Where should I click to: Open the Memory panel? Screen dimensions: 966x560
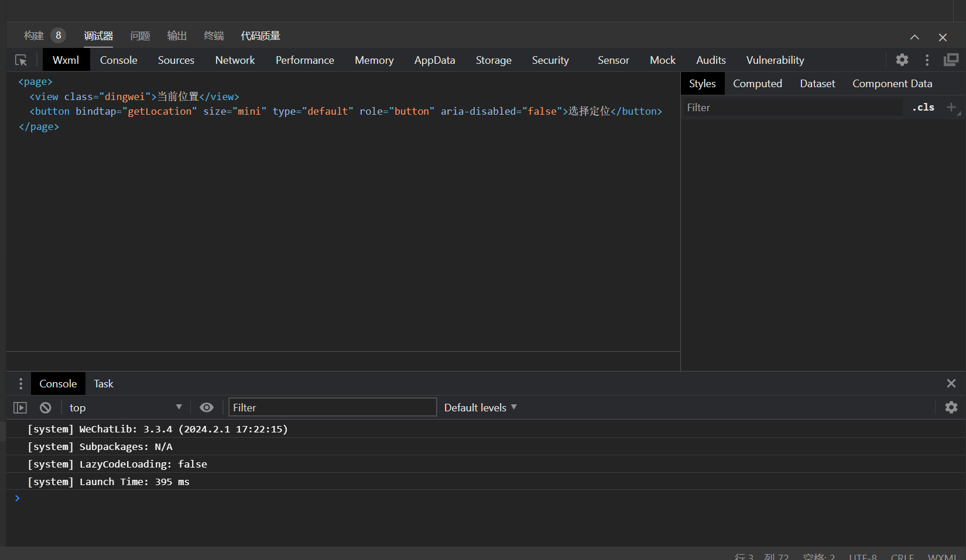coord(374,60)
